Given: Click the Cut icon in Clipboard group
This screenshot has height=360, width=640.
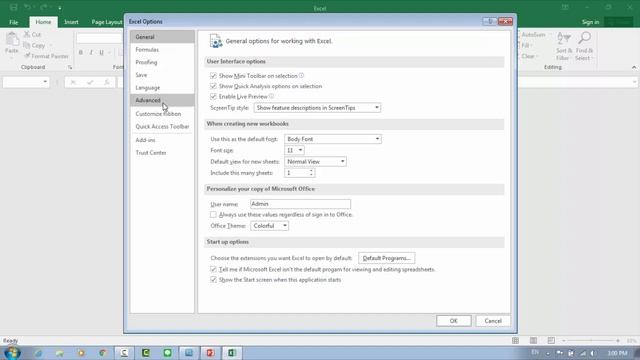Looking at the screenshot, I should (x=27, y=35).
